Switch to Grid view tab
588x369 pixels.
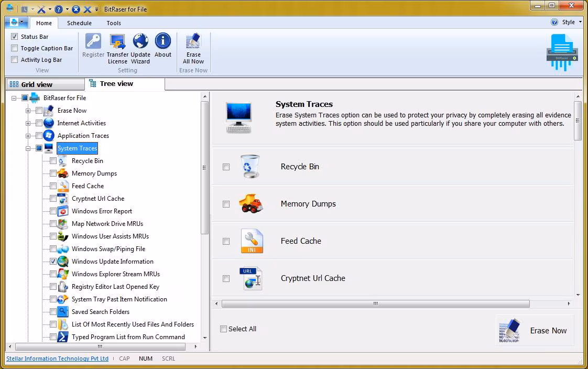coord(46,84)
